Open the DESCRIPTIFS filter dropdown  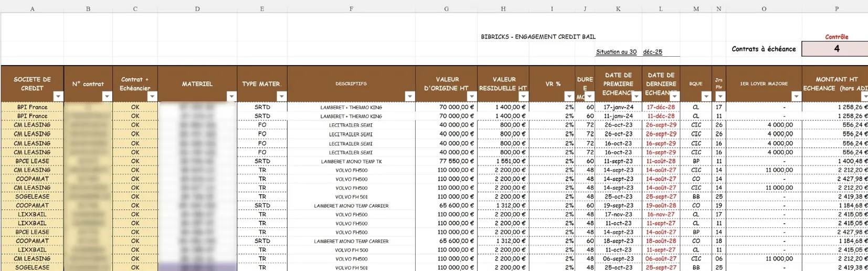coord(410,97)
